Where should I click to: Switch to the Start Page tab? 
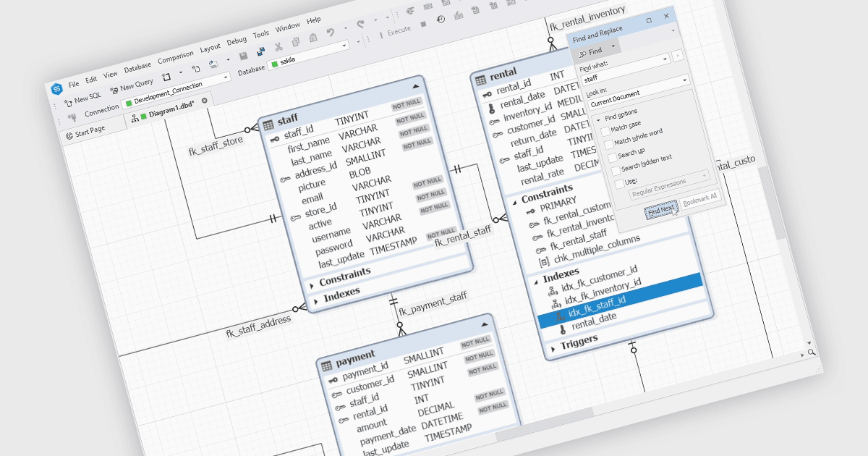click(85, 133)
